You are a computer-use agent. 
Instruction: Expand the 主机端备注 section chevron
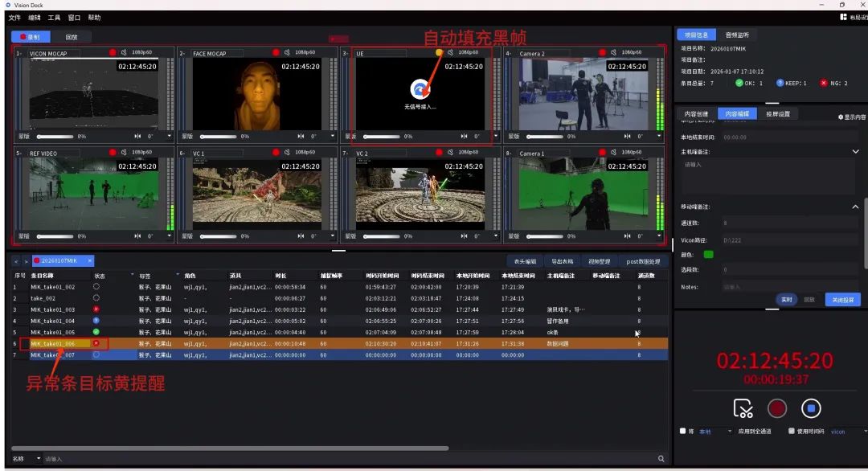tap(855, 152)
